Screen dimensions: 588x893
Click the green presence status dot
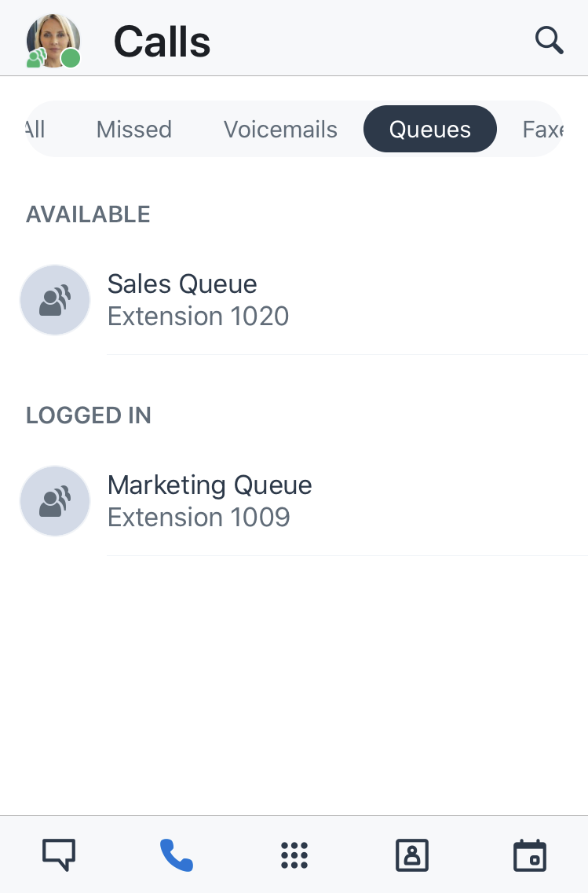coord(71,58)
